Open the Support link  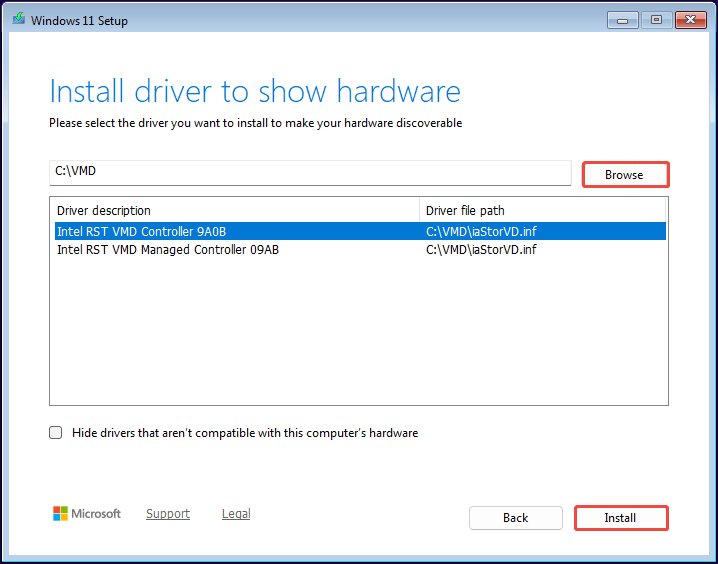pos(168,514)
